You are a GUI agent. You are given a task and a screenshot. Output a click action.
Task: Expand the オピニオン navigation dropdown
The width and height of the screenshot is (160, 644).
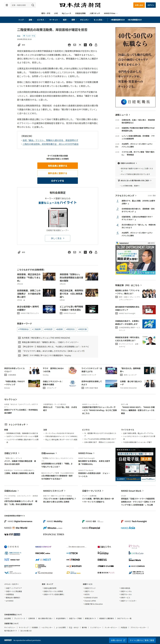tap(85, 20)
